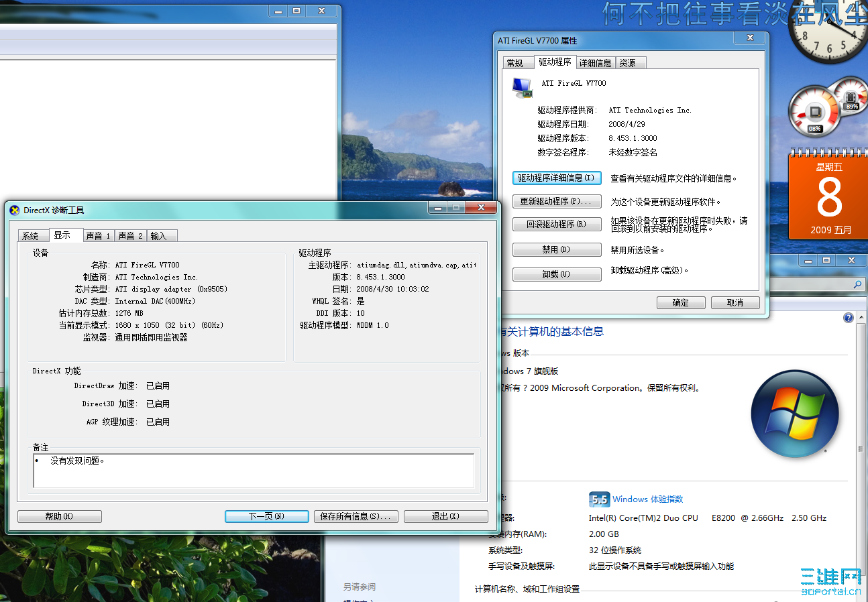Click the device name ATI FireGL V7700 in DirectX

click(148, 265)
